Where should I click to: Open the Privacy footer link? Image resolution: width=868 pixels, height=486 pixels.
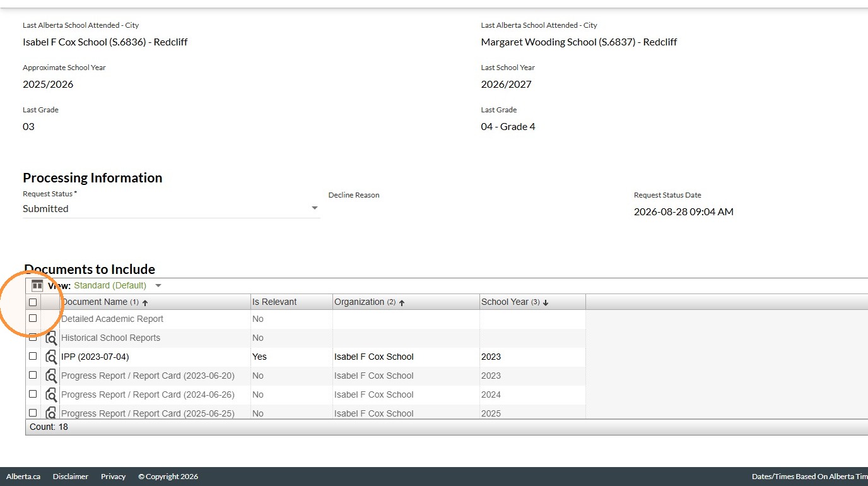[113, 477]
